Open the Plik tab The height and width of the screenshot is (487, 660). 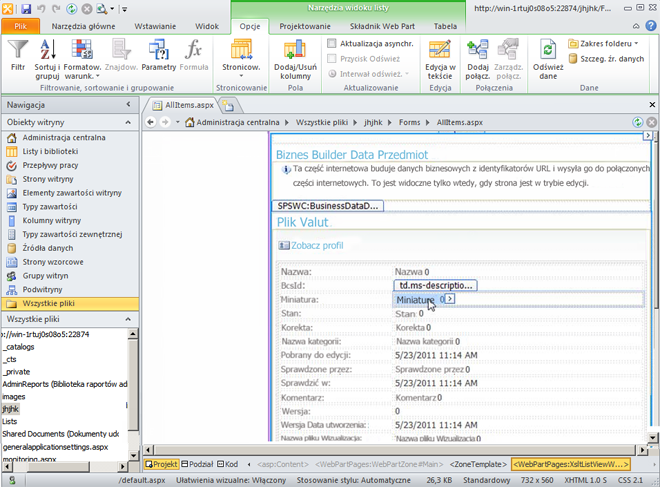(x=21, y=26)
